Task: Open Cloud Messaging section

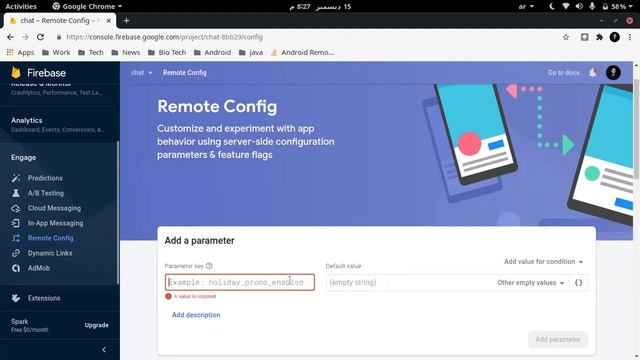Action: tap(54, 208)
